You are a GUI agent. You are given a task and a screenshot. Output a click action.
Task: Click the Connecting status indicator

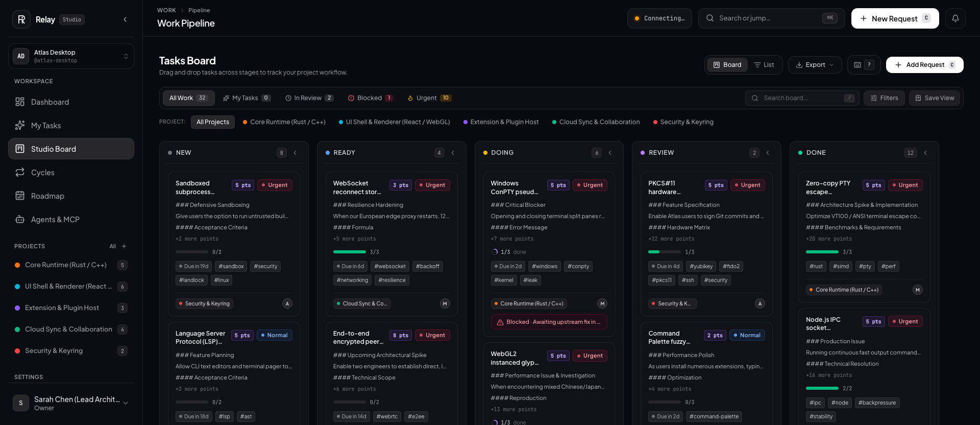(x=659, y=18)
